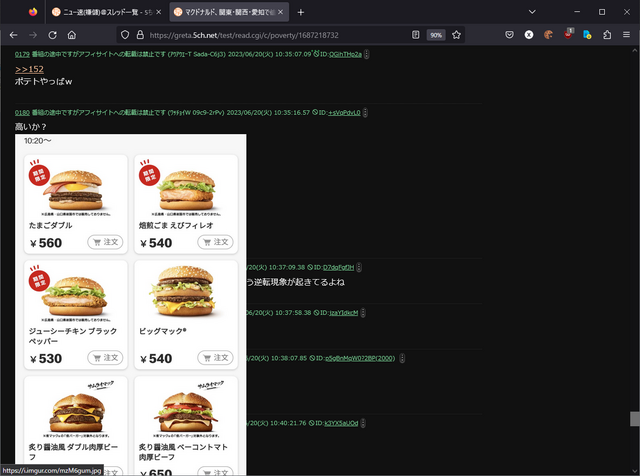Open the poster ID link of the 10:40:21 post

[341, 423]
